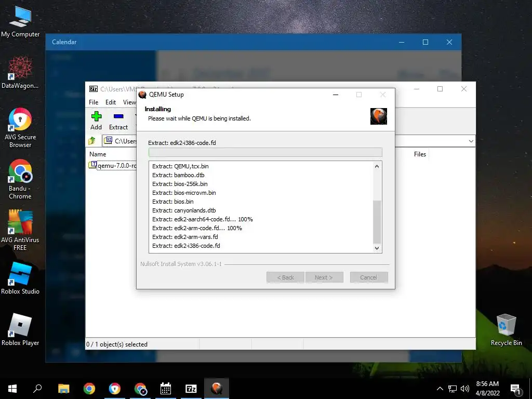The width and height of the screenshot is (532, 399).
Task: Launch Roblox Player desktop shortcut
Action: (x=20, y=329)
